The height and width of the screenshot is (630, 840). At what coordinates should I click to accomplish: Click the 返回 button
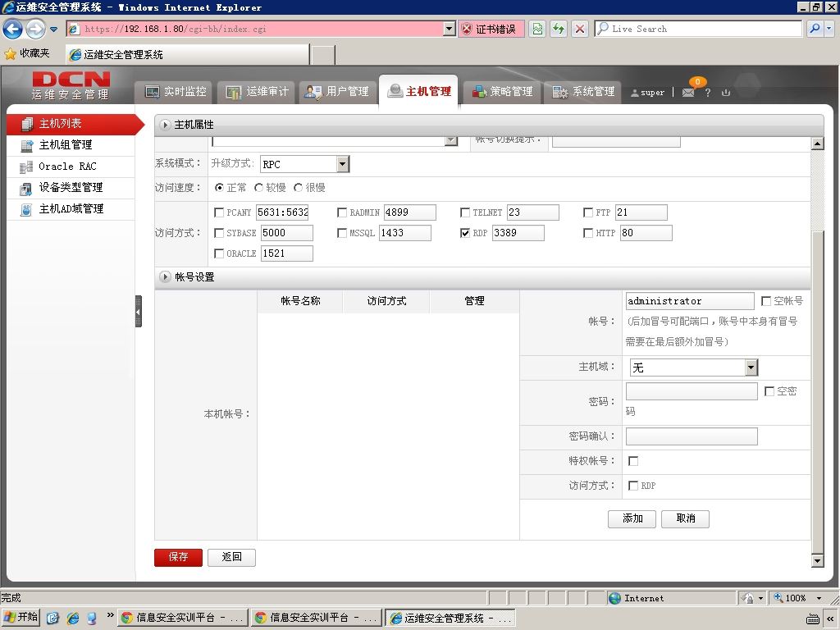click(x=231, y=558)
